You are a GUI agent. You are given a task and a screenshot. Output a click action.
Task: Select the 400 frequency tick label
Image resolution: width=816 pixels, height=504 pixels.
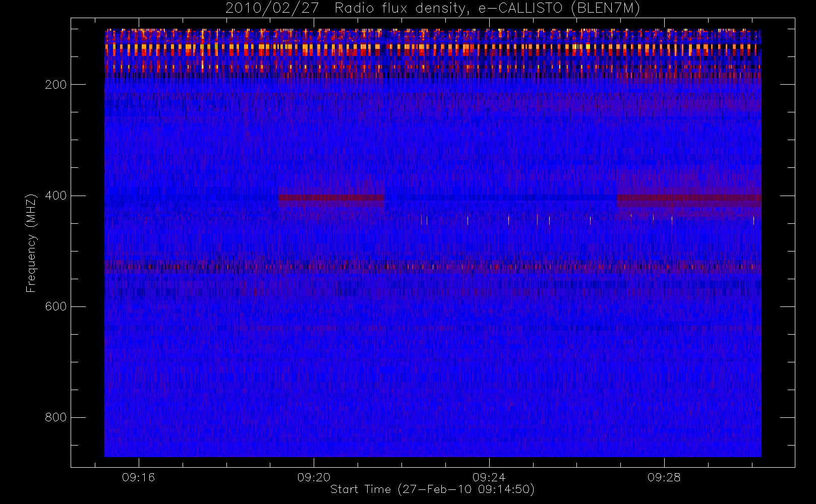pyautogui.click(x=55, y=196)
